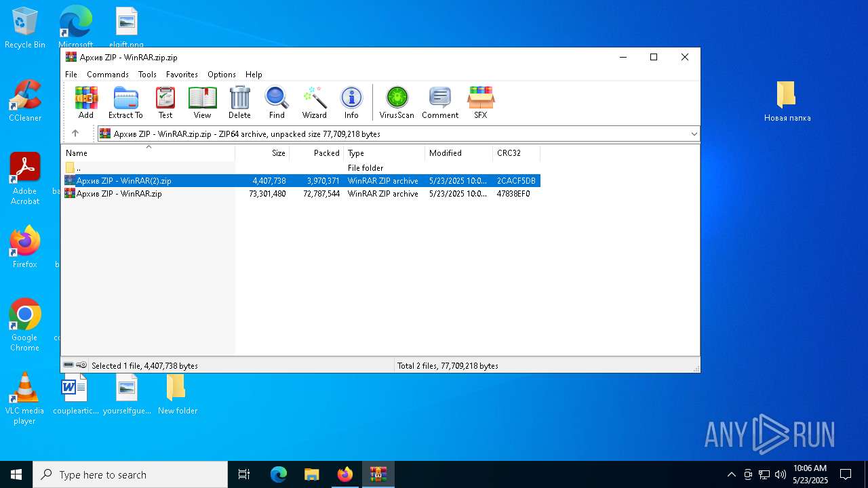Click the taskbar search box
This screenshot has width=868, height=488.
[x=130, y=474]
